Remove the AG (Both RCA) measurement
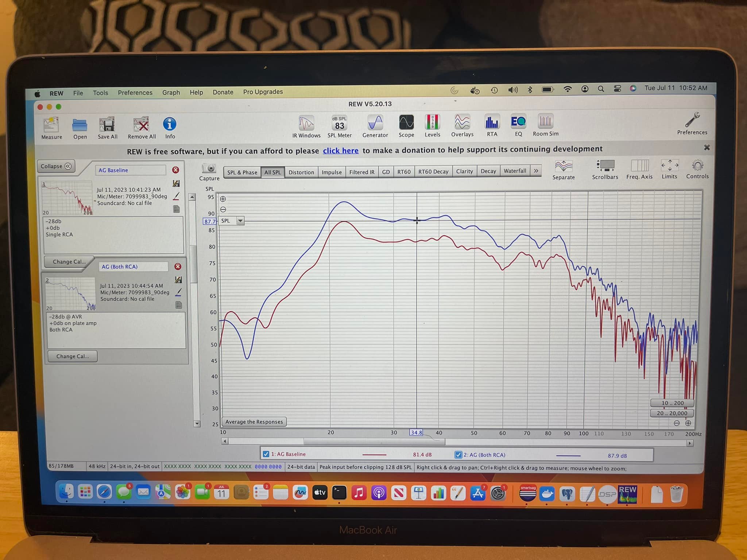This screenshot has height=560, width=747. tap(178, 267)
